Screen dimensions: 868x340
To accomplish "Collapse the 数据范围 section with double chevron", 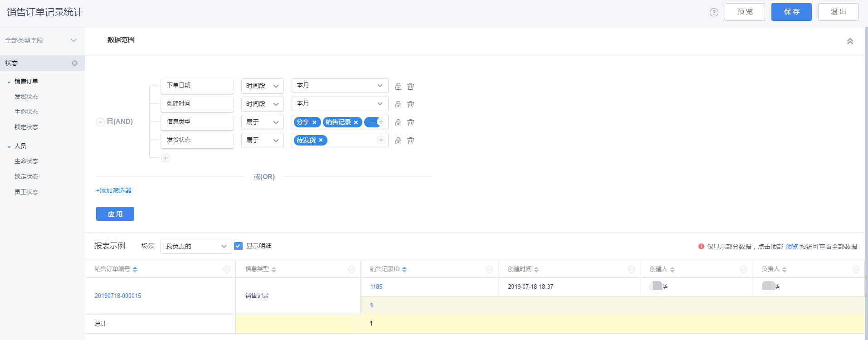I will (x=850, y=41).
